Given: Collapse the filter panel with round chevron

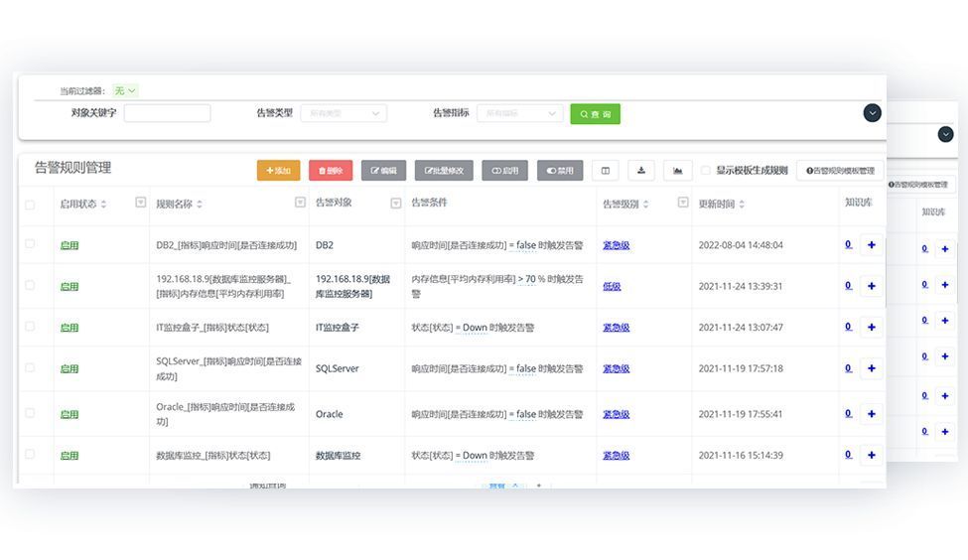Looking at the screenshot, I should point(872,113).
